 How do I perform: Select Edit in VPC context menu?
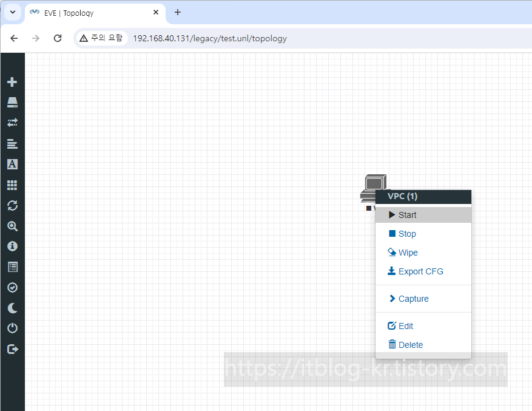[423, 326]
